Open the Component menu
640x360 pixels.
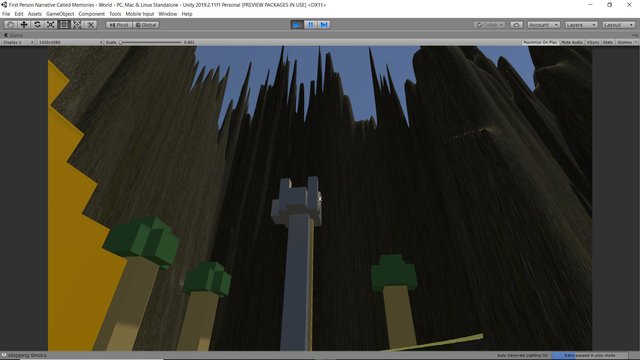tap(91, 14)
